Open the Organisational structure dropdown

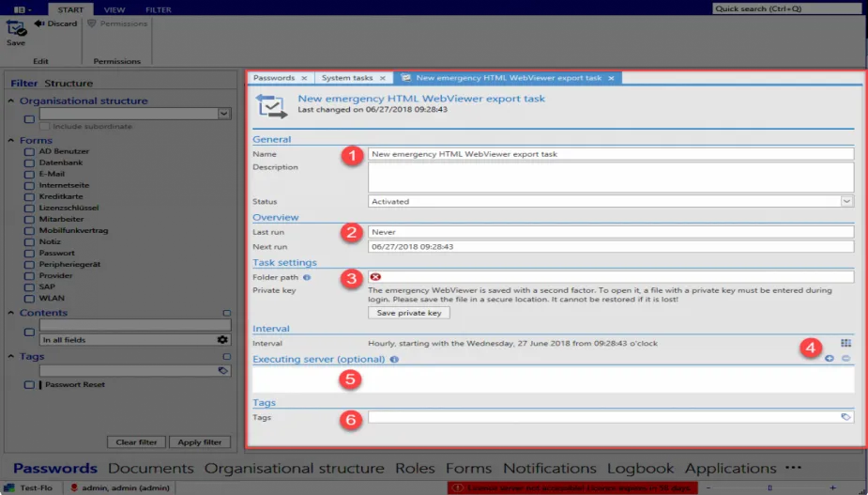(x=223, y=114)
